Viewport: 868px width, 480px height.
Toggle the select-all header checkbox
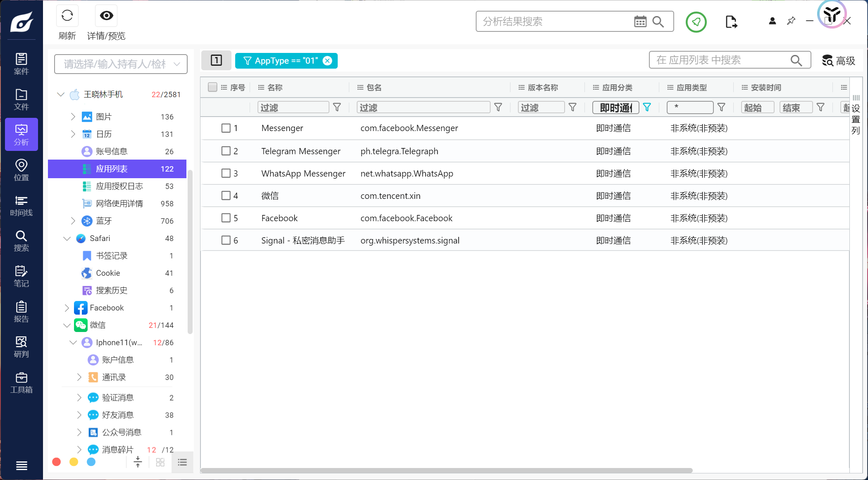(x=212, y=87)
